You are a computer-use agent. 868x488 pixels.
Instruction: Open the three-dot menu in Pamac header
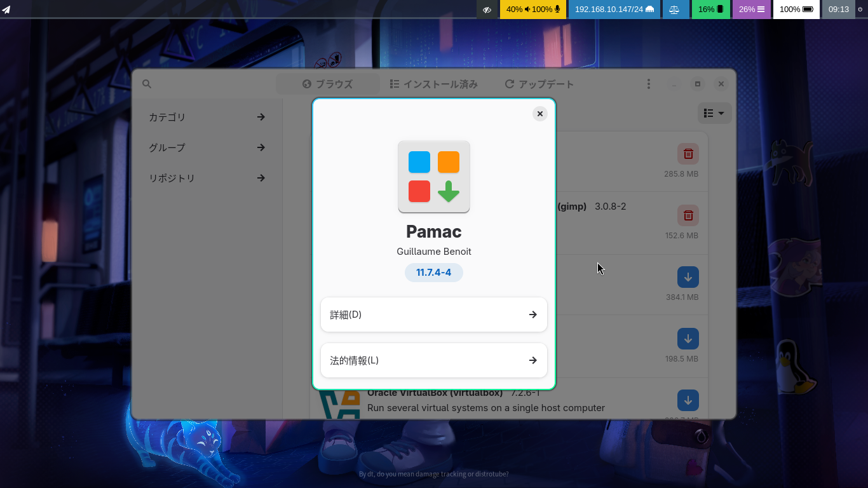pyautogui.click(x=649, y=84)
